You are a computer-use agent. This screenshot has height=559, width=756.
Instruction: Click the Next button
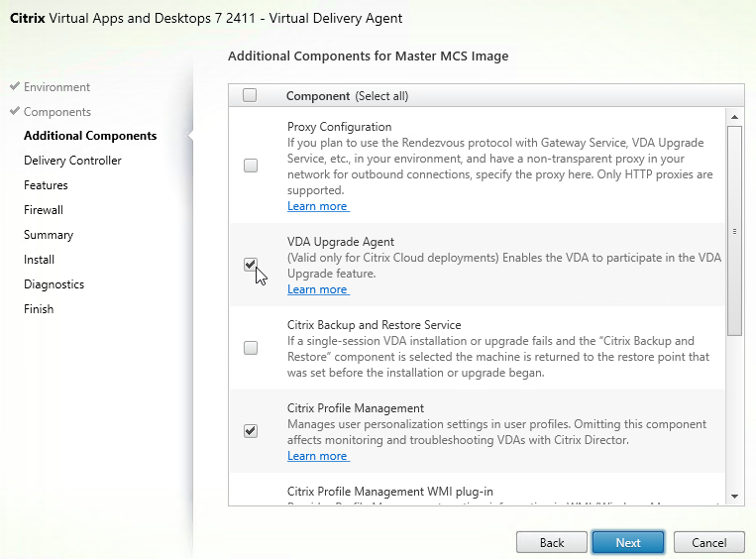click(x=628, y=542)
